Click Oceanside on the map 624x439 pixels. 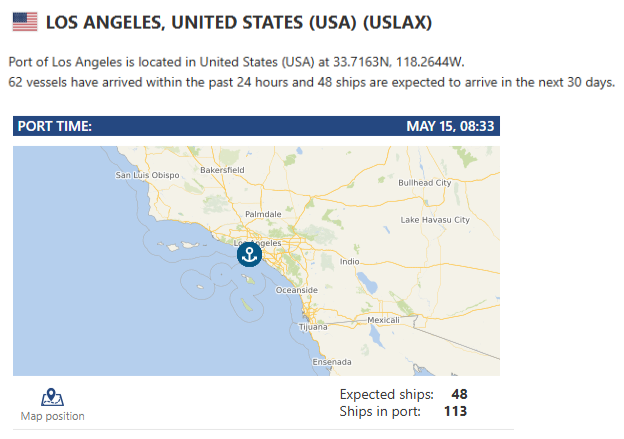(x=297, y=290)
